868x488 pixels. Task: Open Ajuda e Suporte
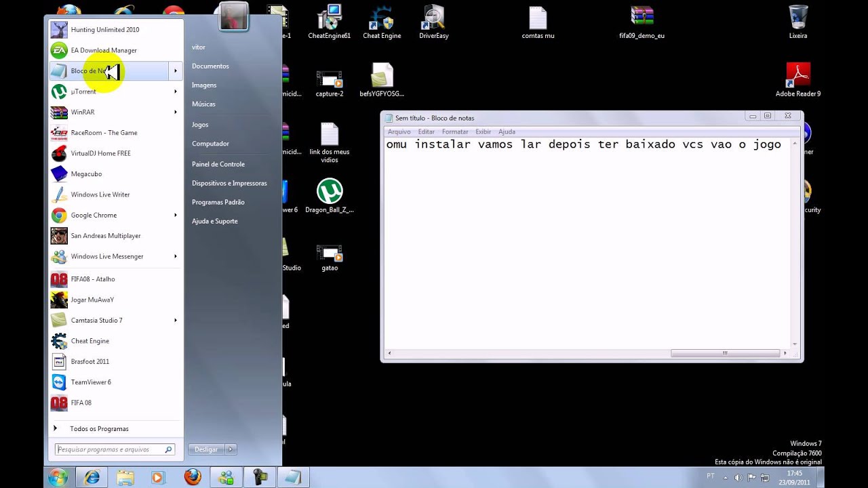click(x=215, y=221)
